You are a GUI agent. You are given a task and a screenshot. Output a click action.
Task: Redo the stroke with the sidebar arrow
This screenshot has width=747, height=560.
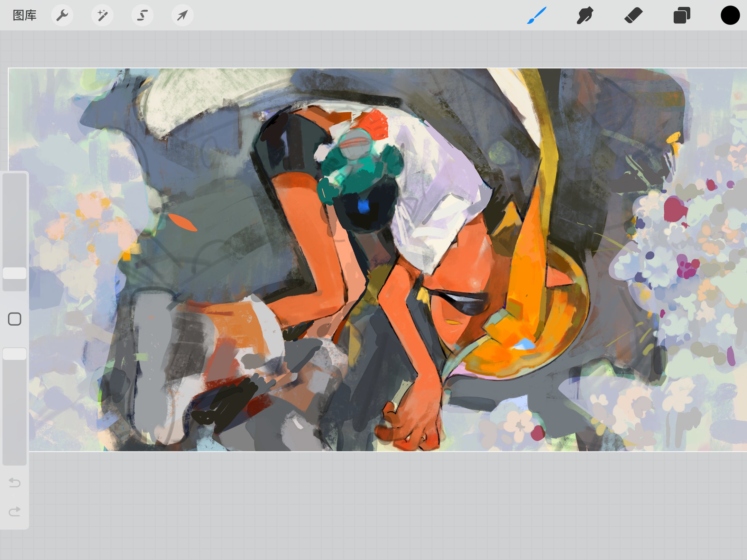click(15, 511)
